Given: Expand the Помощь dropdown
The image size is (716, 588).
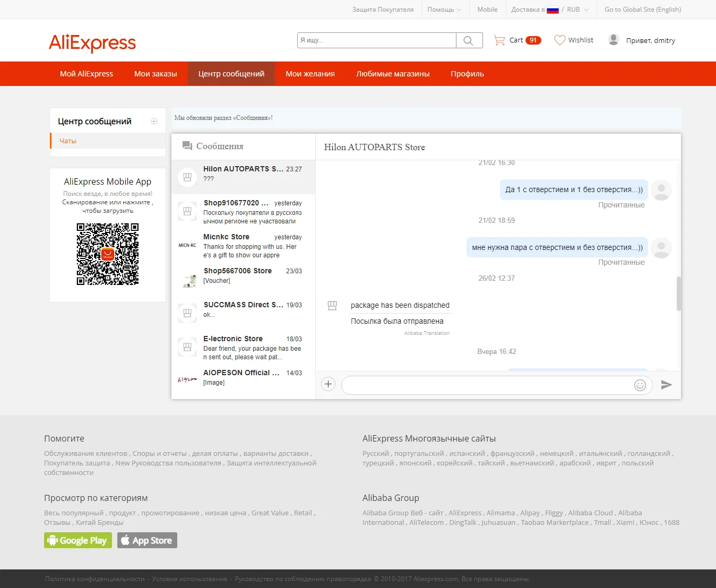Looking at the screenshot, I should tap(444, 10).
